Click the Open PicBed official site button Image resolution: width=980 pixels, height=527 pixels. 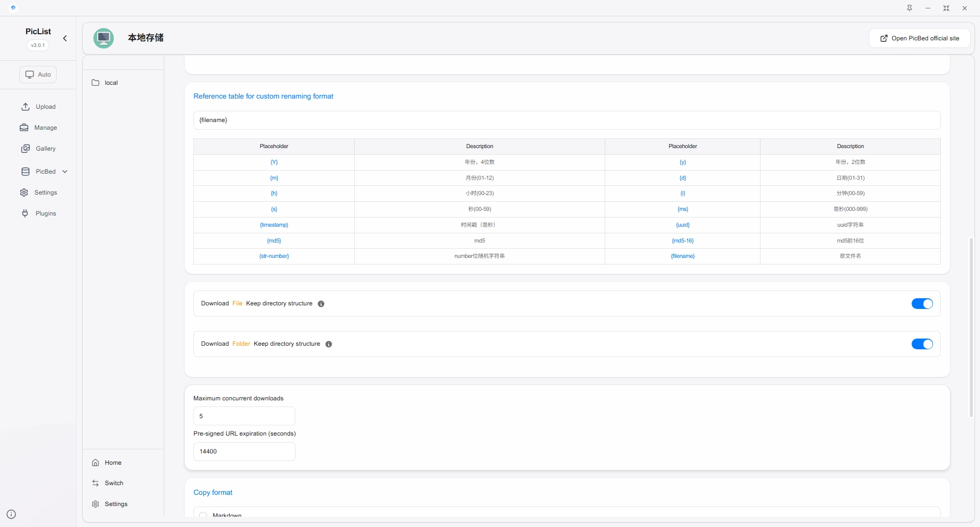pos(920,38)
